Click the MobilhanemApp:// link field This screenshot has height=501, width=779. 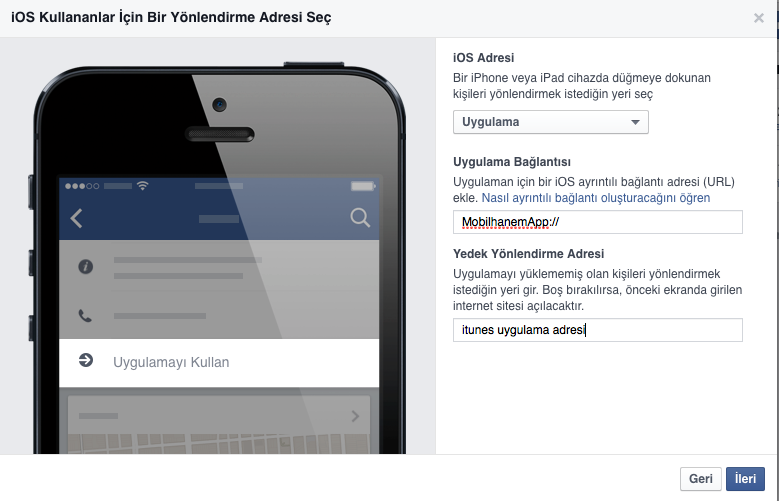coord(598,222)
